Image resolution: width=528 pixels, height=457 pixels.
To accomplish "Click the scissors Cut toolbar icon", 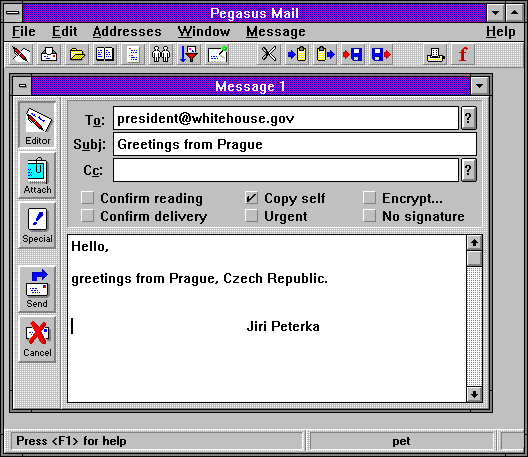I will pos(269,54).
